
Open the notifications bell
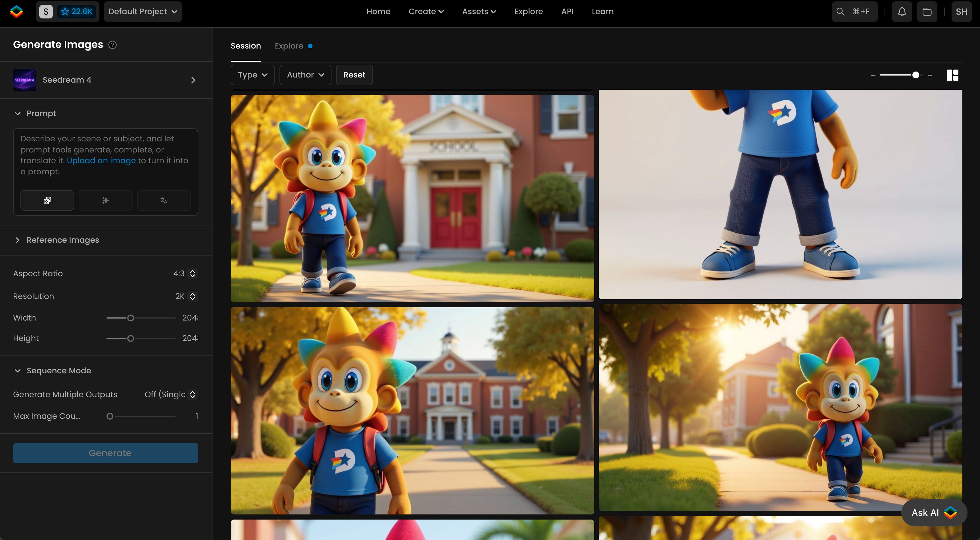(902, 11)
